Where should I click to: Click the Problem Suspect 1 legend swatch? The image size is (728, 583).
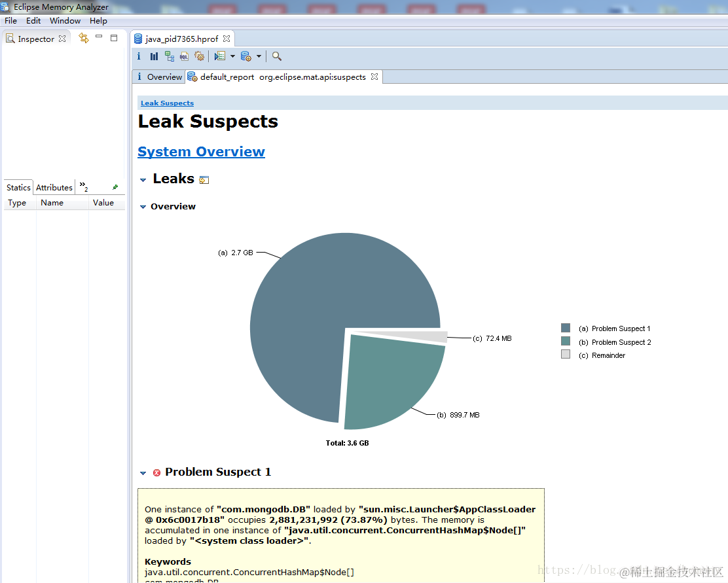(x=566, y=328)
